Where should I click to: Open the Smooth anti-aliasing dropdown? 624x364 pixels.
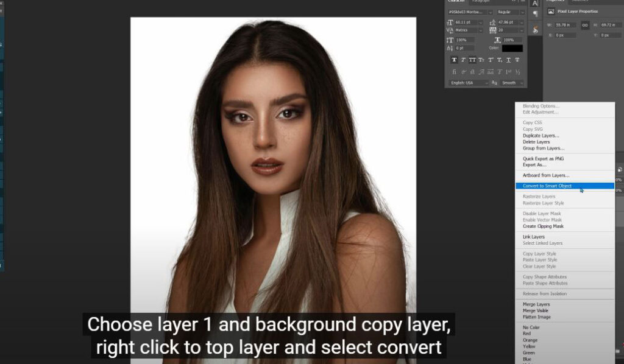click(512, 82)
